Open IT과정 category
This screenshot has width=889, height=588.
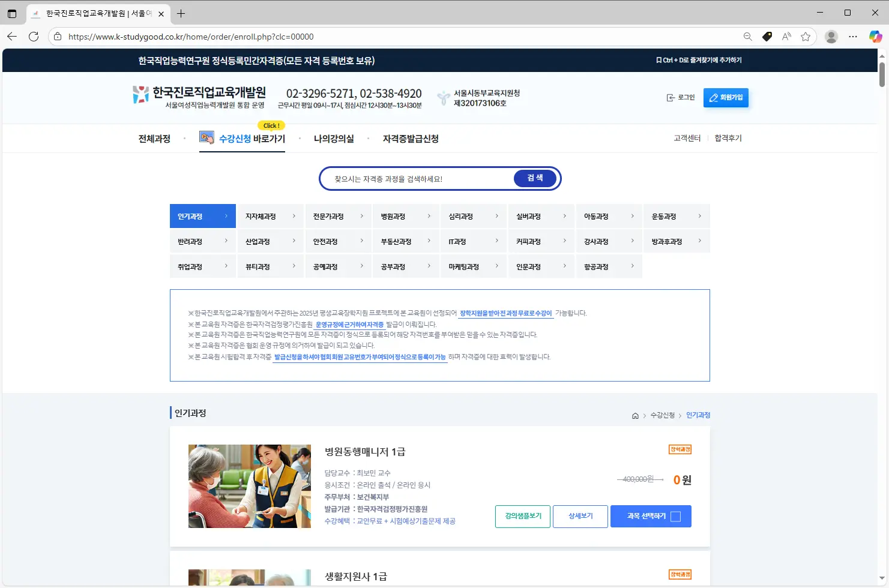click(474, 241)
